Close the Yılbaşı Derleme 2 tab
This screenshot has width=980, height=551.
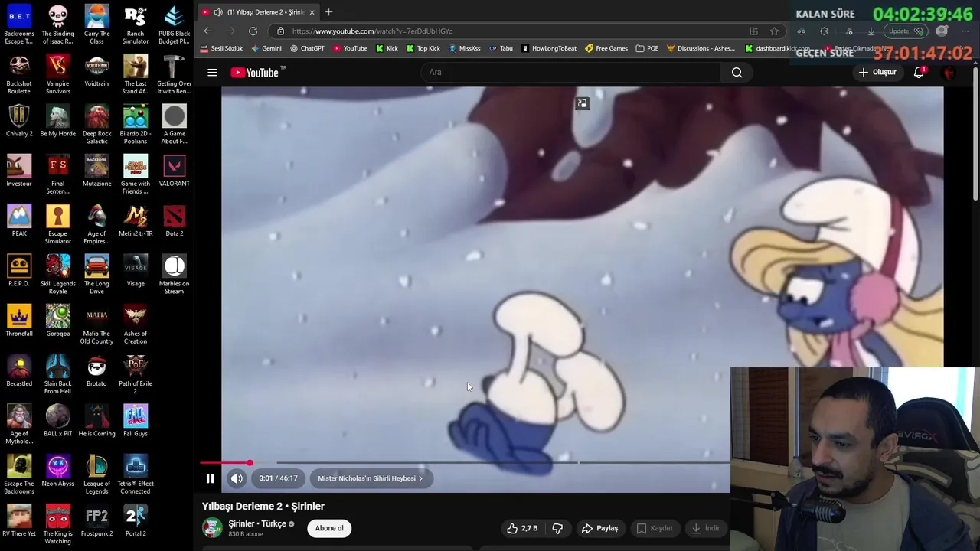(x=312, y=12)
